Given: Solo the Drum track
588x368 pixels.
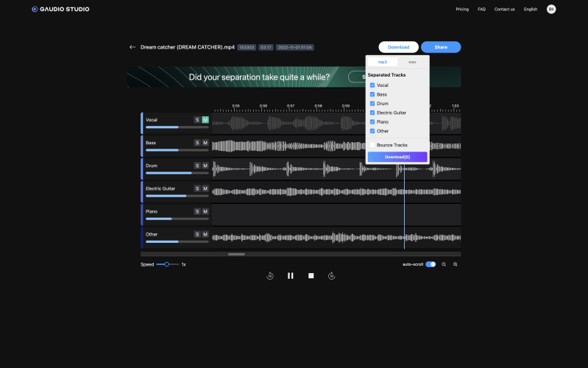Looking at the screenshot, I should pyautogui.click(x=197, y=166).
